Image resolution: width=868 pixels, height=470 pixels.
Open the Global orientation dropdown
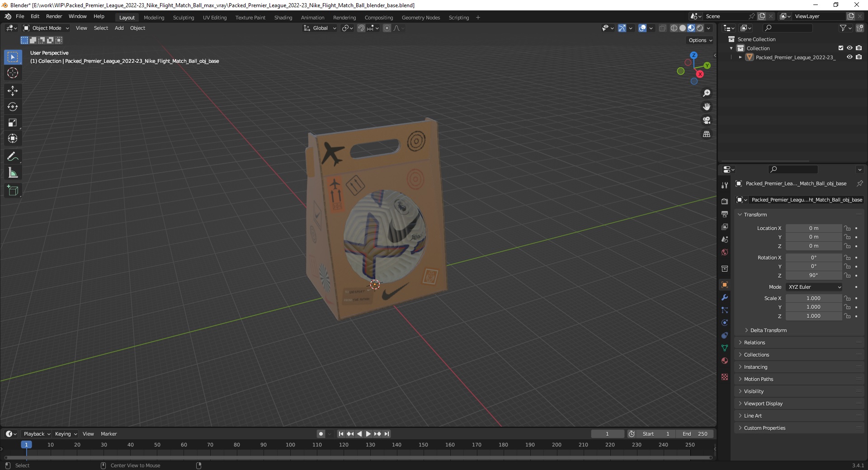tap(320, 28)
